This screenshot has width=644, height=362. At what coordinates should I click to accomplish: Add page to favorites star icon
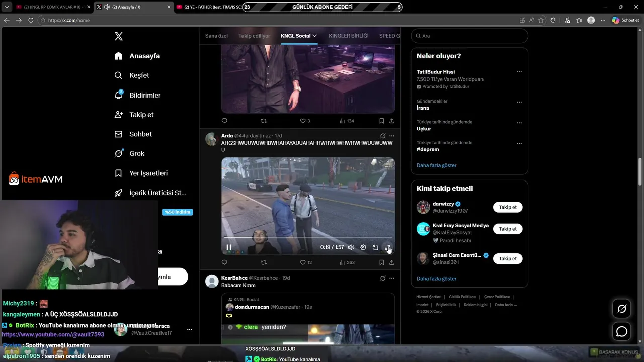(541, 20)
